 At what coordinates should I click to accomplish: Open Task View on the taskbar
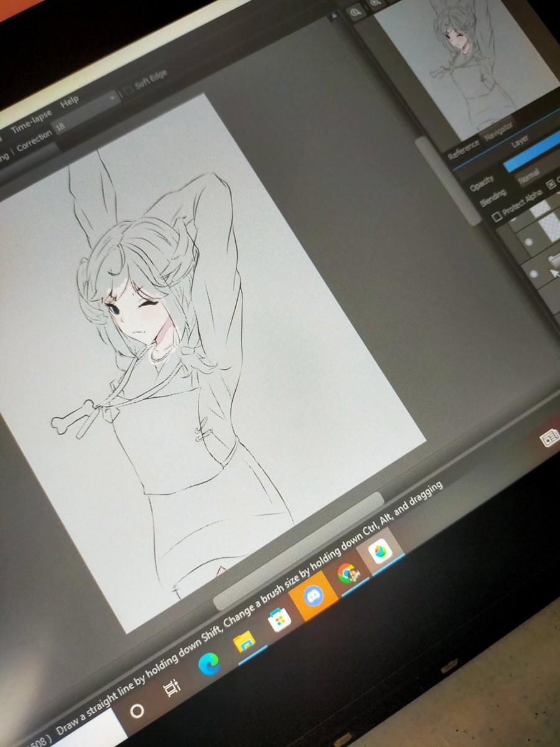(x=171, y=688)
